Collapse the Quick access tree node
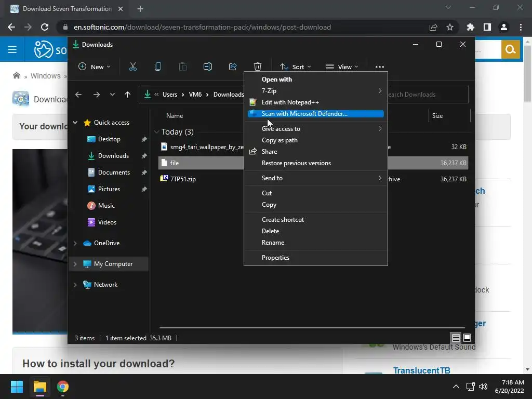The height and width of the screenshot is (399, 532). pos(75,123)
